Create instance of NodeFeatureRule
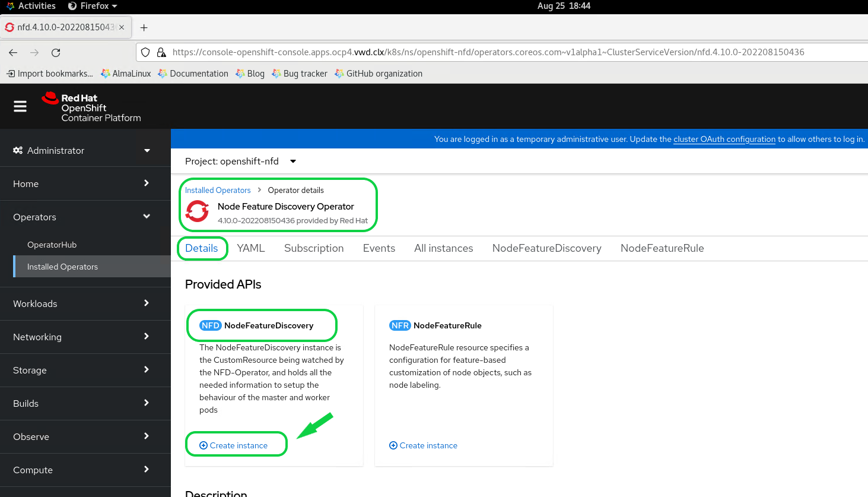The height and width of the screenshot is (497, 868). 423,445
